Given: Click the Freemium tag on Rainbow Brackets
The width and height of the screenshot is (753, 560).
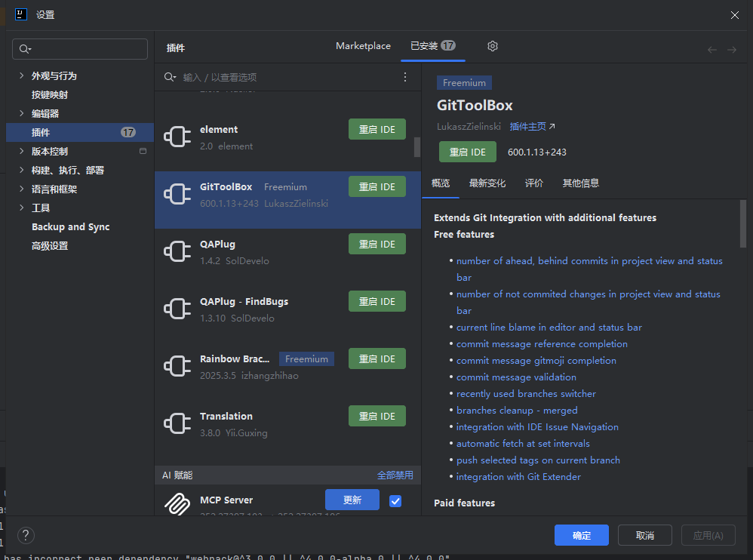Looking at the screenshot, I should pos(306,358).
